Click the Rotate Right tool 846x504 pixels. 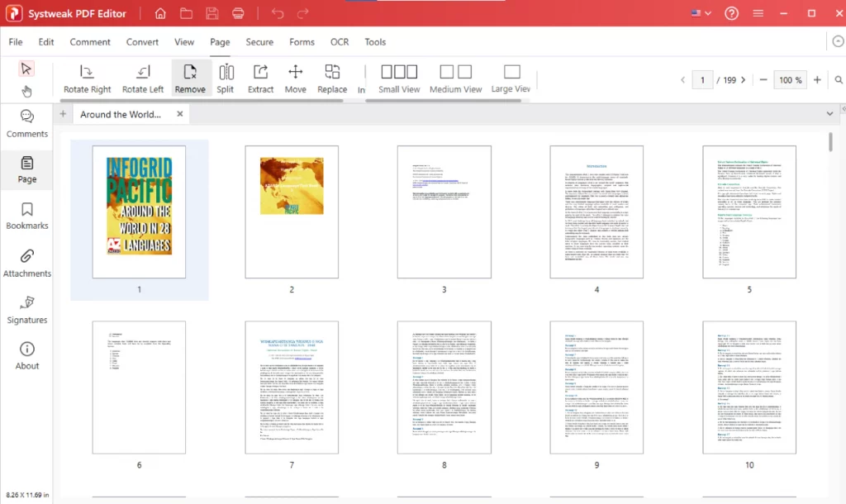tap(87, 78)
